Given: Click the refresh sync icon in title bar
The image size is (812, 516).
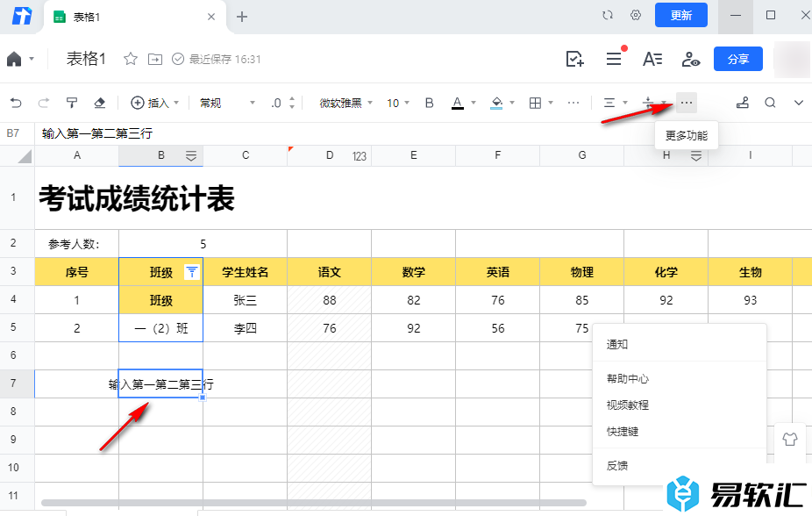Looking at the screenshot, I should (608, 16).
